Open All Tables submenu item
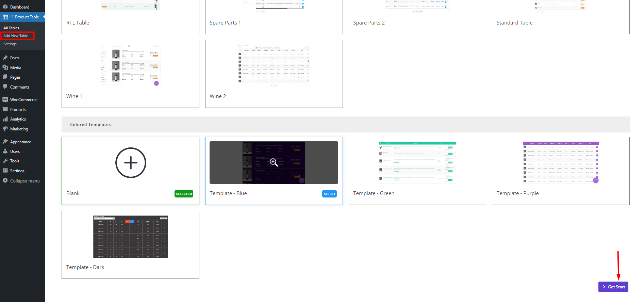This screenshot has height=302, width=644. tap(11, 28)
